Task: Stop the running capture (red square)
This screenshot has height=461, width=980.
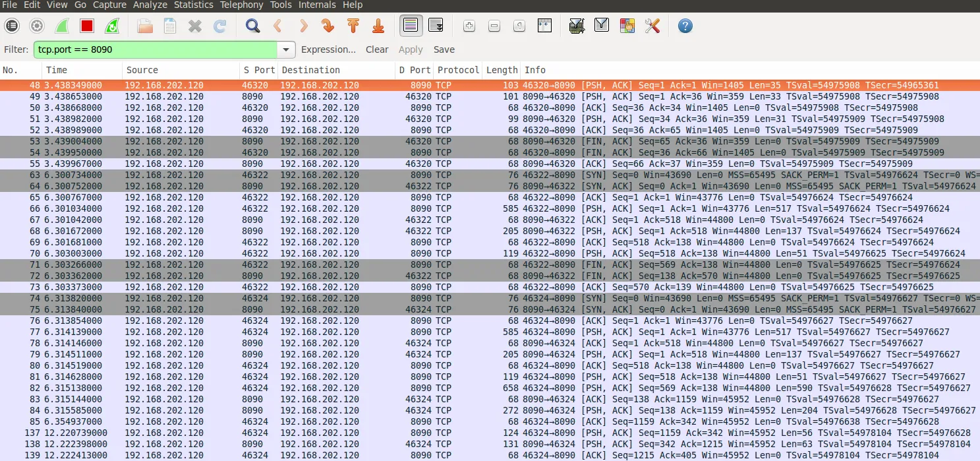Action: (x=87, y=26)
